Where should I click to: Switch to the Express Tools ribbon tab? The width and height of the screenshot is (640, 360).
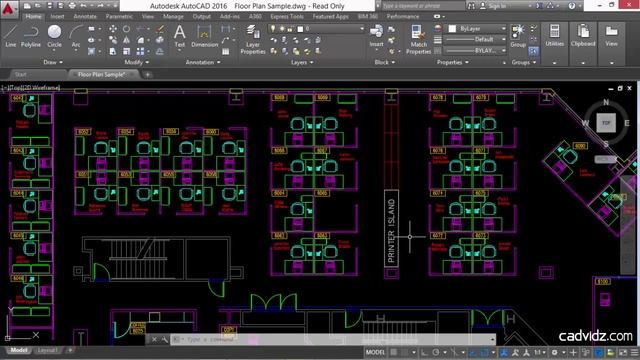[287, 16]
